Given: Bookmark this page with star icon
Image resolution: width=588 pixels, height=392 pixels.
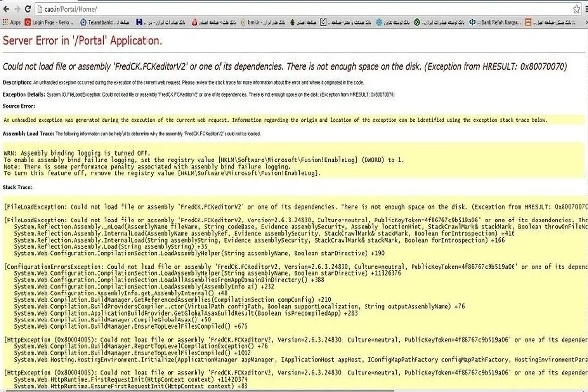Looking at the screenshot, I should 577,9.
